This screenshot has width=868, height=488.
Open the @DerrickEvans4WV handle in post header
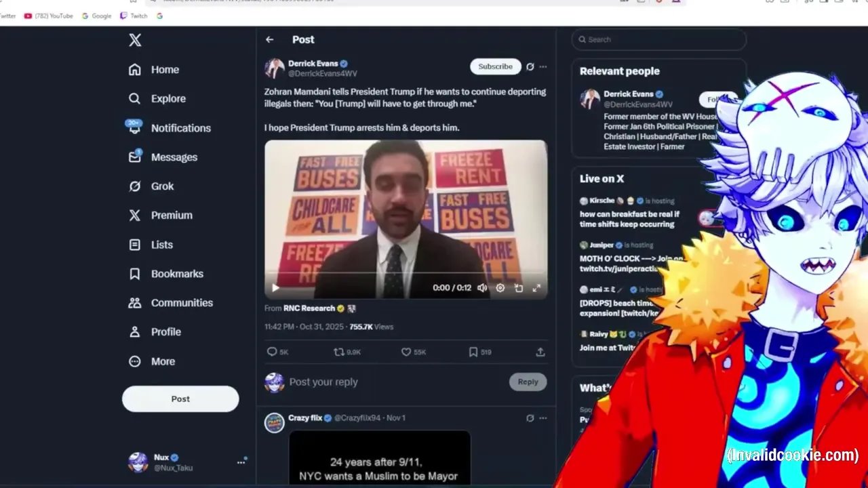(x=323, y=74)
